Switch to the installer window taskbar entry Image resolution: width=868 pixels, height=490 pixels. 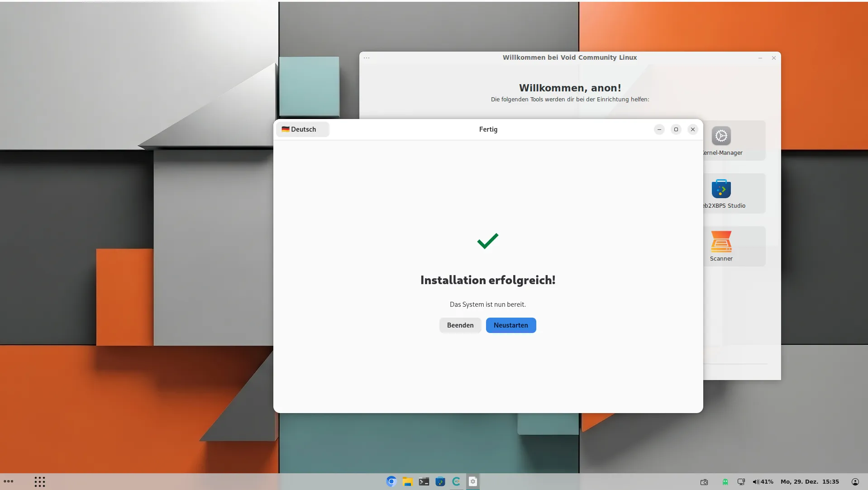[473, 481]
